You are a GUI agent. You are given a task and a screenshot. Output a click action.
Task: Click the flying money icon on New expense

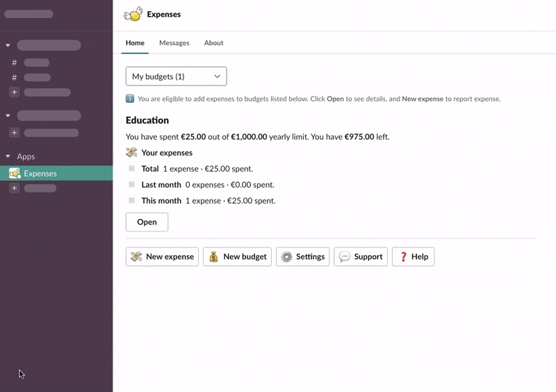(x=136, y=256)
